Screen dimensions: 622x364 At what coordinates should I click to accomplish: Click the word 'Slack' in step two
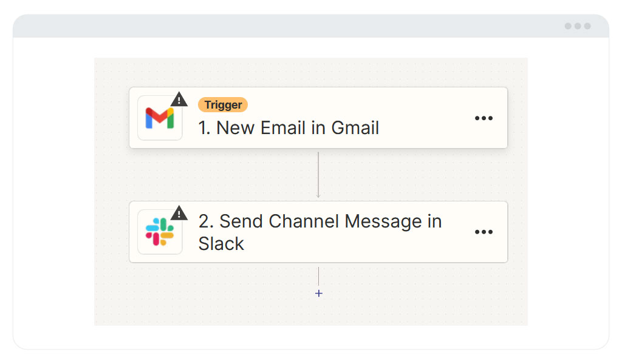coord(221,244)
